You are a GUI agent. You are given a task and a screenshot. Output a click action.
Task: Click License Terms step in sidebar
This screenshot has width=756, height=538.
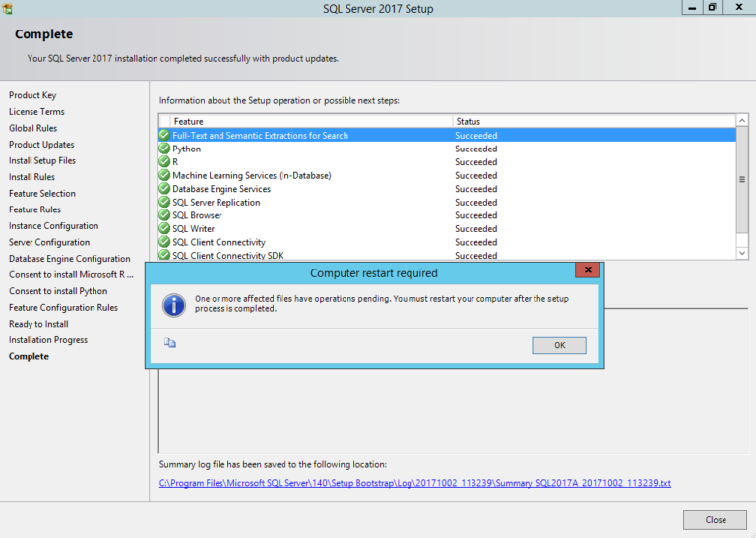(x=36, y=112)
